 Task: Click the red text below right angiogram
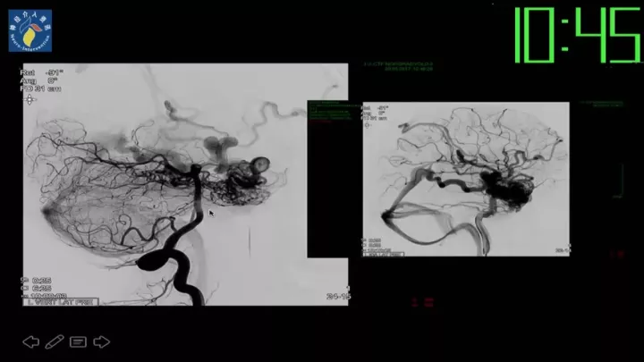[x=420, y=302]
